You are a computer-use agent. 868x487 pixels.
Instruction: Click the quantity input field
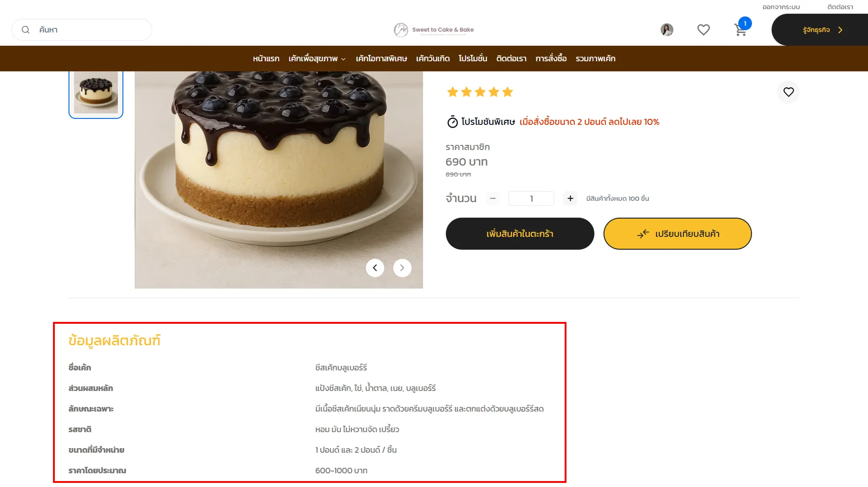pos(531,198)
